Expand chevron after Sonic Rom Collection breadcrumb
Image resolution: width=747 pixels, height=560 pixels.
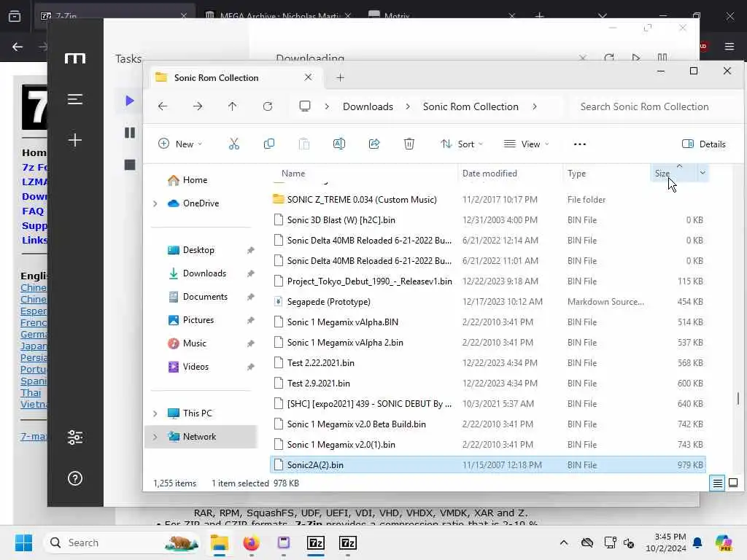535,106
